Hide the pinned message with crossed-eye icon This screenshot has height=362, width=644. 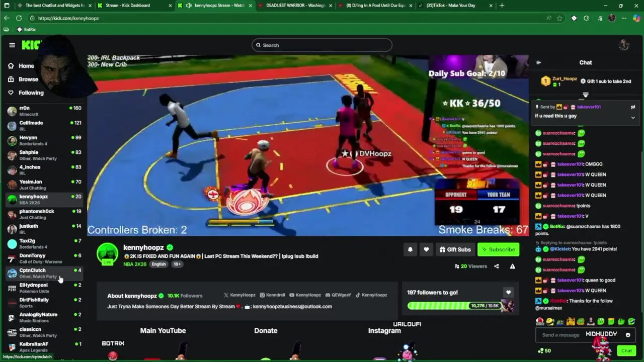(x=633, y=107)
